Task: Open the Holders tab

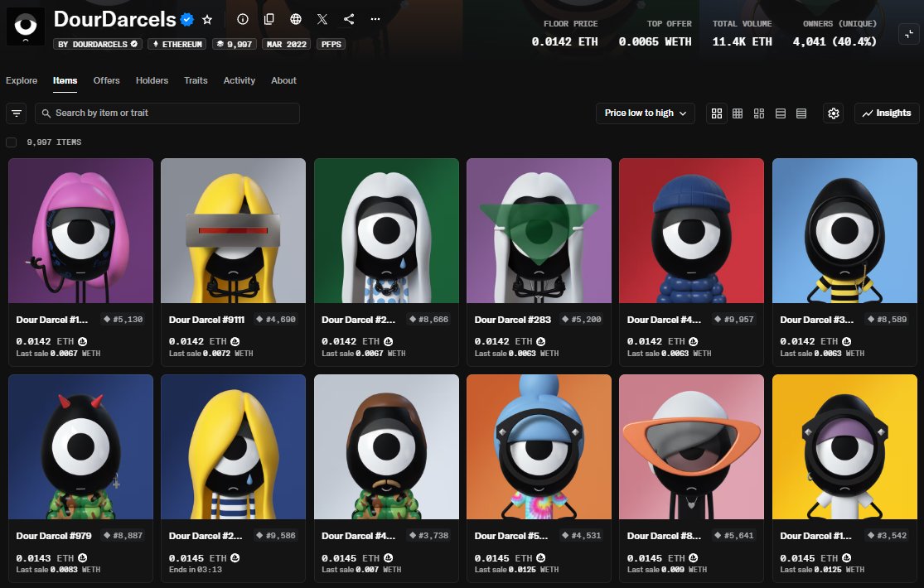Action: 152,80
